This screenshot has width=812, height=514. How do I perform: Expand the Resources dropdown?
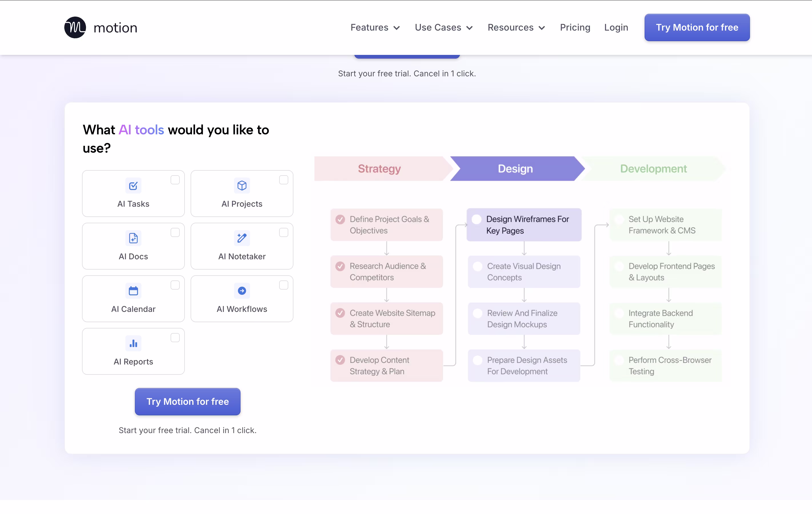516,27
